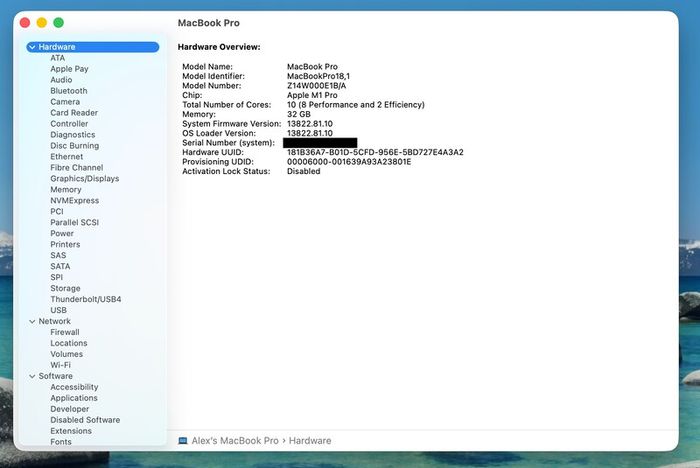Click Alex's MacBook Pro in path bar

pyautogui.click(x=235, y=441)
